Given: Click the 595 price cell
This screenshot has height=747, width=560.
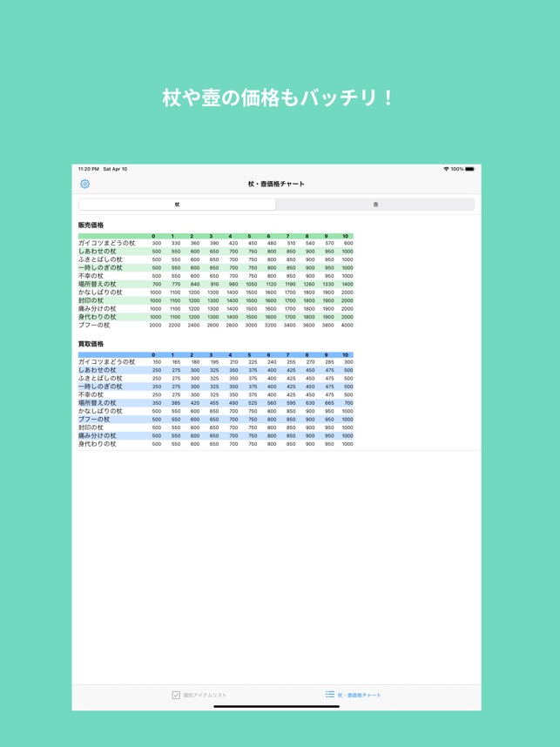Looking at the screenshot, I should point(291,403).
